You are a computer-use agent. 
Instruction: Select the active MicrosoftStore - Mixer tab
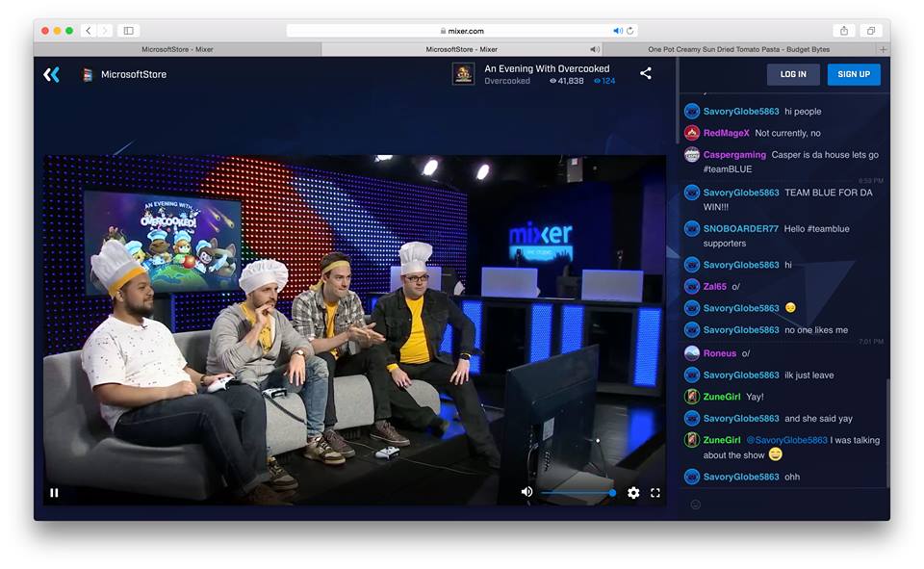point(461,49)
